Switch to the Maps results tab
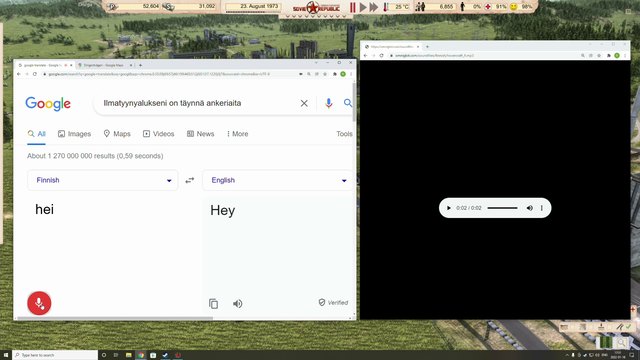 117,134
